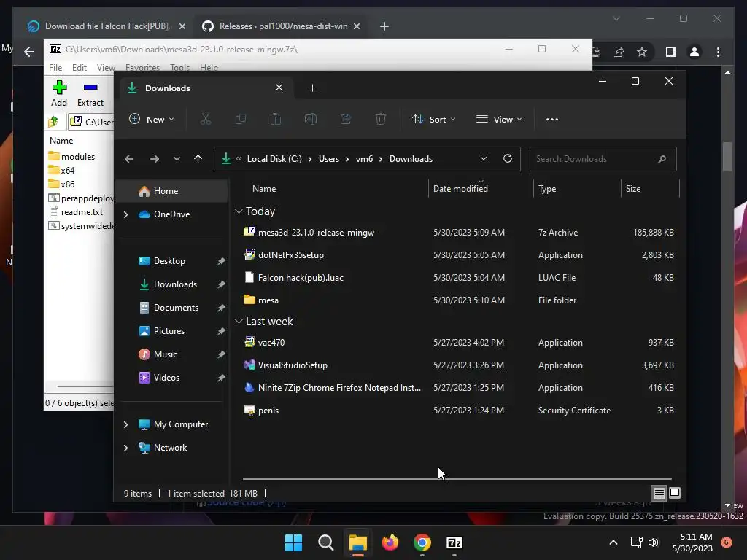The image size is (747, 560).
Task: Refresh the Downloads folder view
Action: (x=508, y=158)
